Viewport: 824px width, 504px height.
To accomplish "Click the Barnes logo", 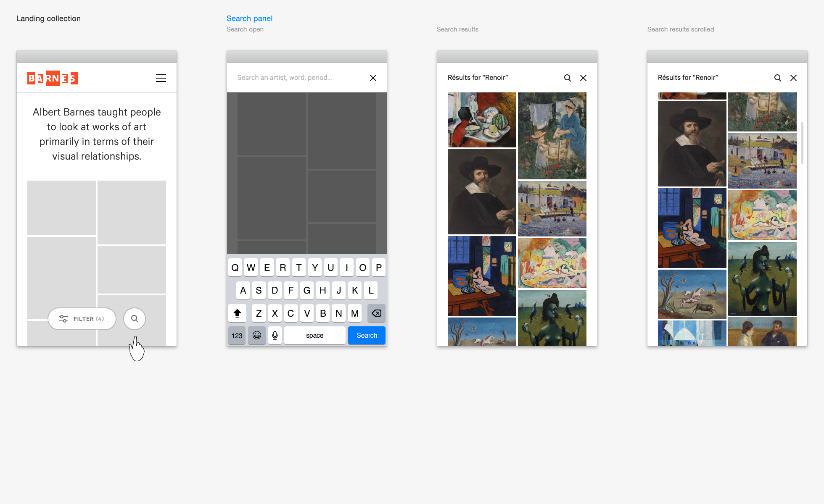I will [52, 78].
